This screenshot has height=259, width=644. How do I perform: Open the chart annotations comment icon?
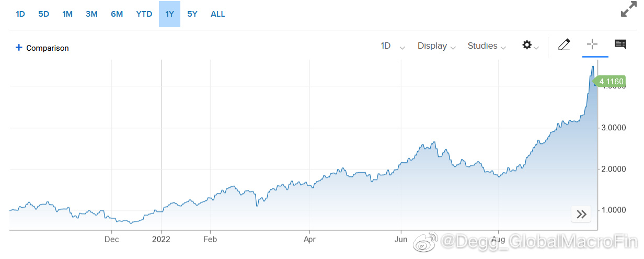[620, 44]
